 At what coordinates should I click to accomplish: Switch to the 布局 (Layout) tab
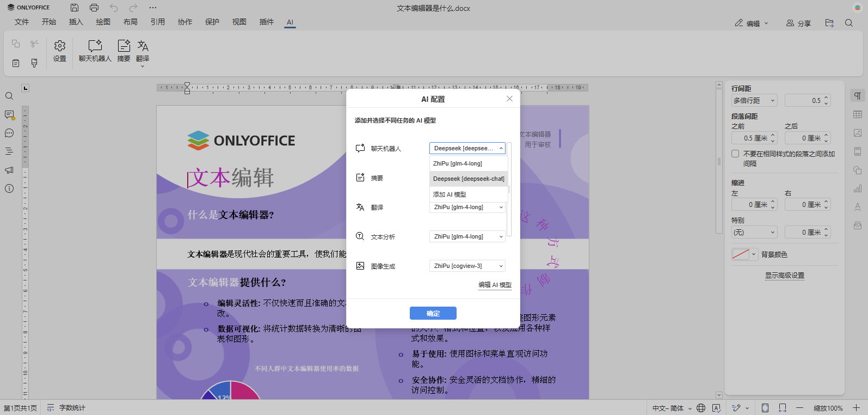131,22
